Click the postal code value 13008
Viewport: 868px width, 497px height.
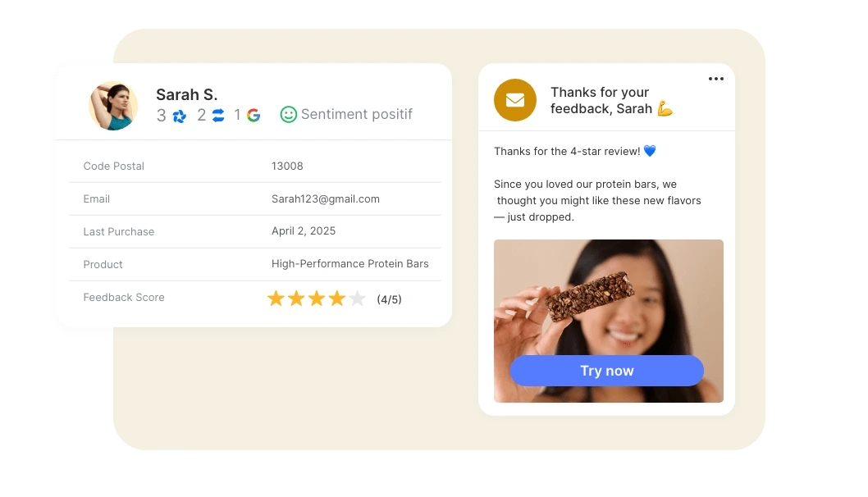[x=287, y=166]
